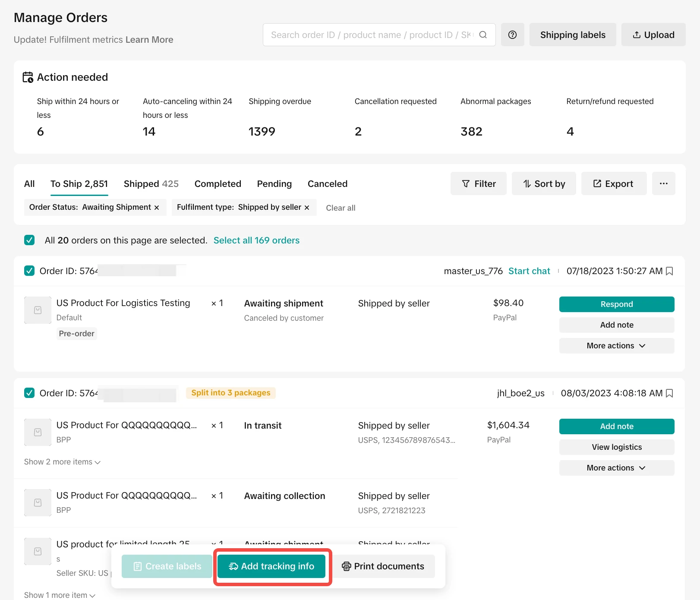The width and height of the screenshot is (700, 600).
Task: Open the Filter panel
Action: pos(478,184)
